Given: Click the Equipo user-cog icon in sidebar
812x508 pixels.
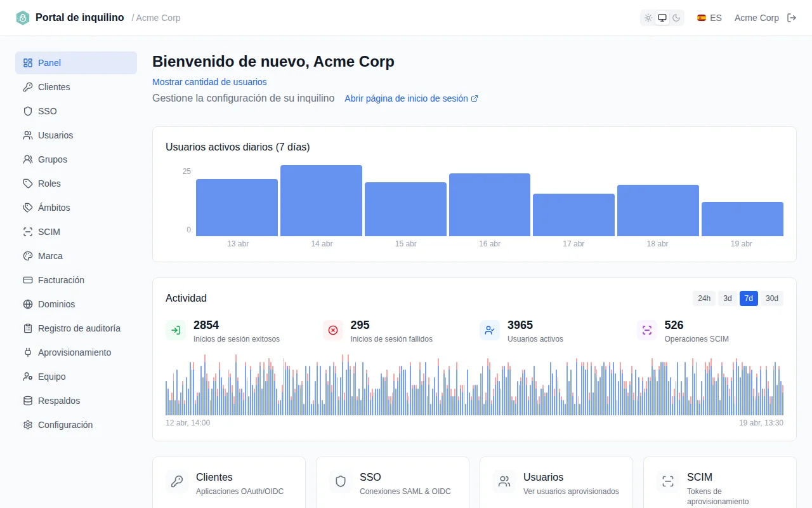Looking at the screenshot, I should click(28, 377).
